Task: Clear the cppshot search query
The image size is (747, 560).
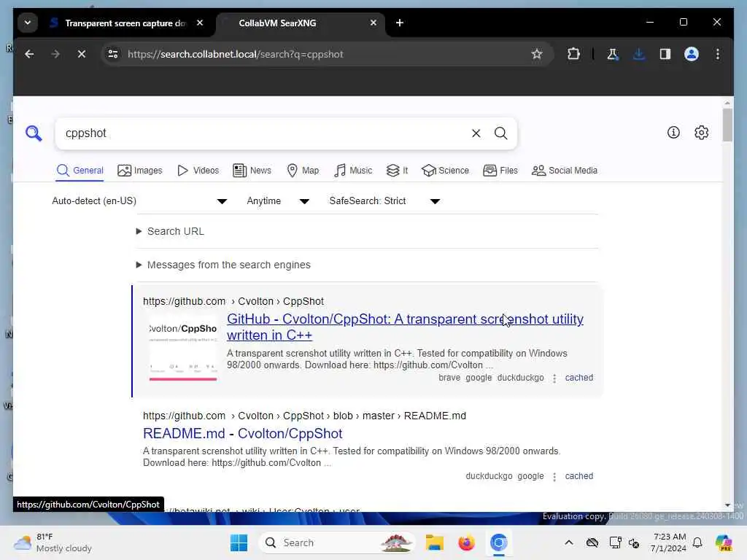Action: (476, 133)
